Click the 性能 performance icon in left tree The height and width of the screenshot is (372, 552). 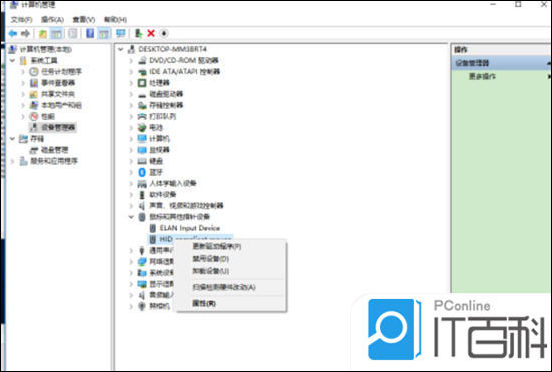(x=34, y=116)
